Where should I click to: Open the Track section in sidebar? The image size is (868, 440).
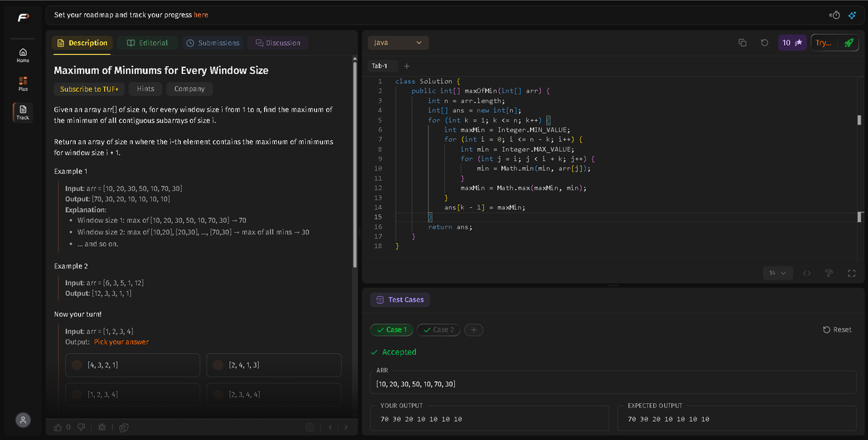coord(22,111)
